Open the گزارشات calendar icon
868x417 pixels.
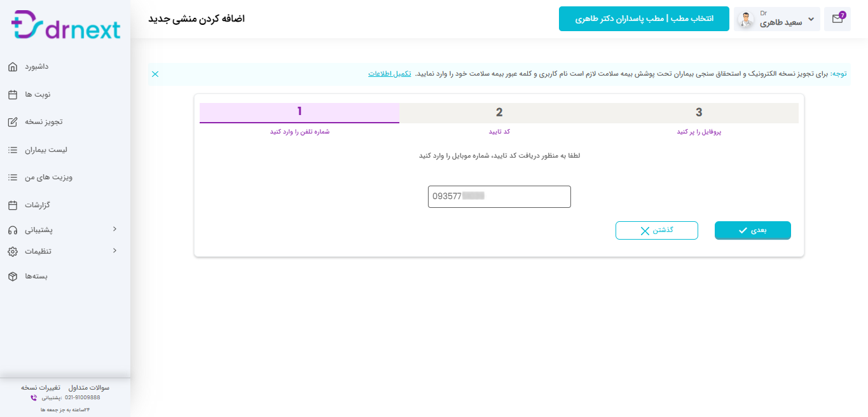pos(13,205)
